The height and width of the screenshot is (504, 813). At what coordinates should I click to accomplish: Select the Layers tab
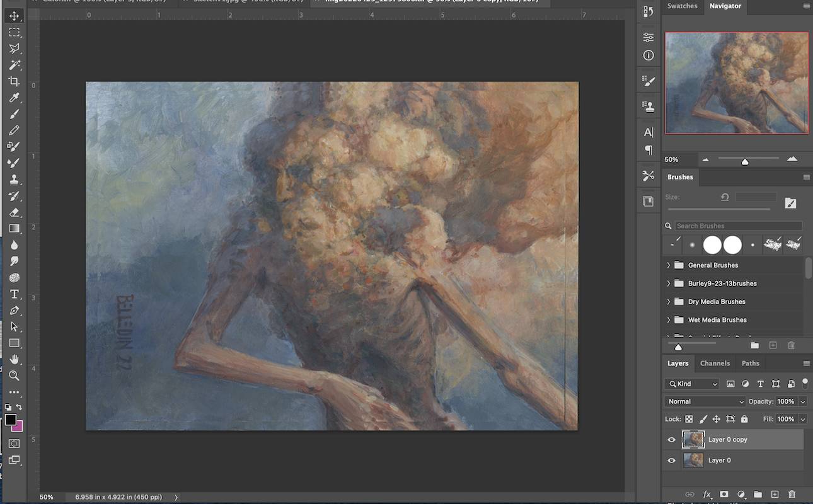[x=678, y=364]
